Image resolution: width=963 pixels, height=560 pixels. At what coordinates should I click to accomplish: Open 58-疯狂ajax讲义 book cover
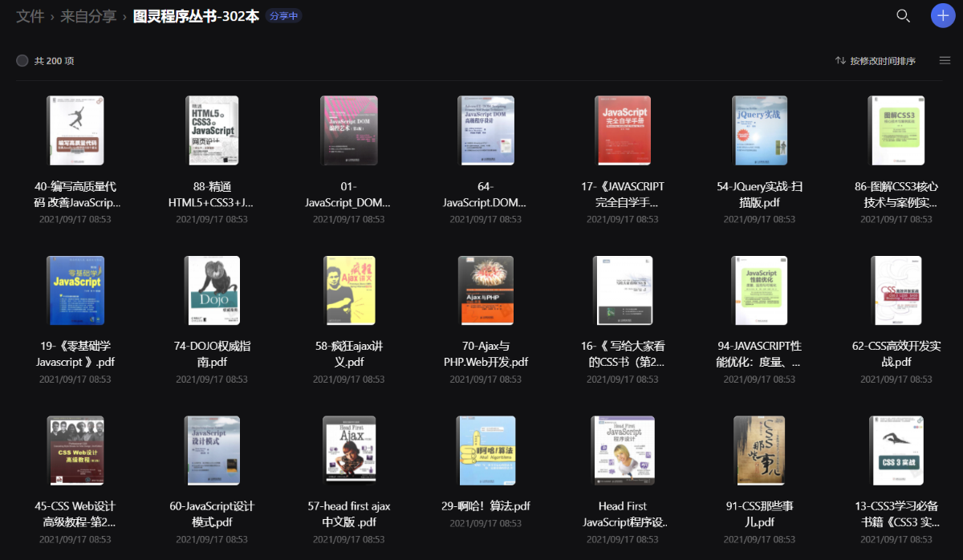pyautogui.click(x=349, y=290)
